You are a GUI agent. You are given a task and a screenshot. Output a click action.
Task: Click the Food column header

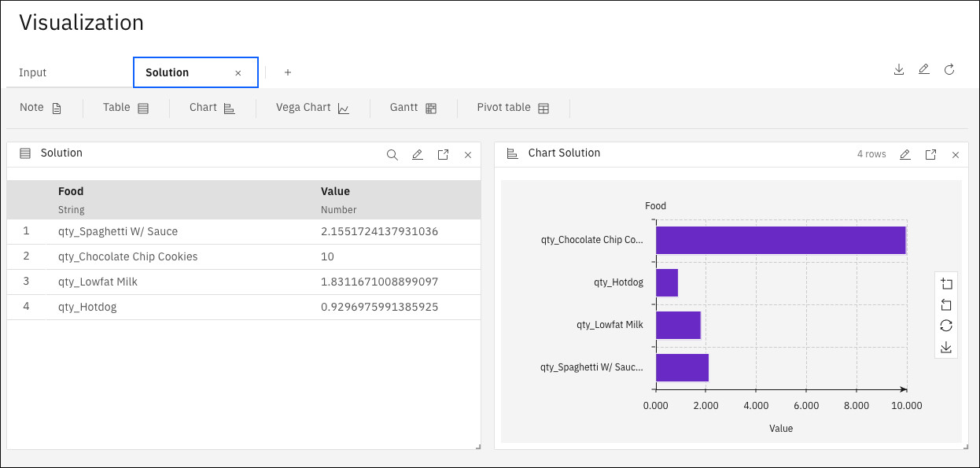[x=71, y=191]
